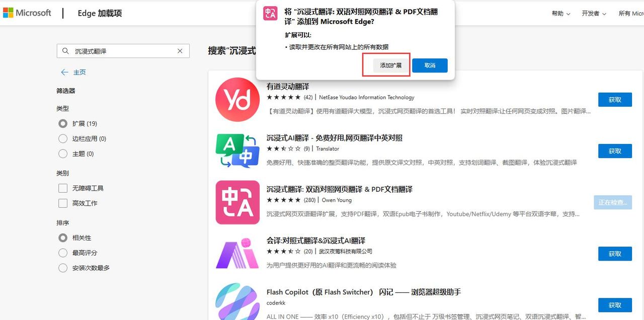
Task: Clear the search box with the X
Action: (x=179, y=51)
